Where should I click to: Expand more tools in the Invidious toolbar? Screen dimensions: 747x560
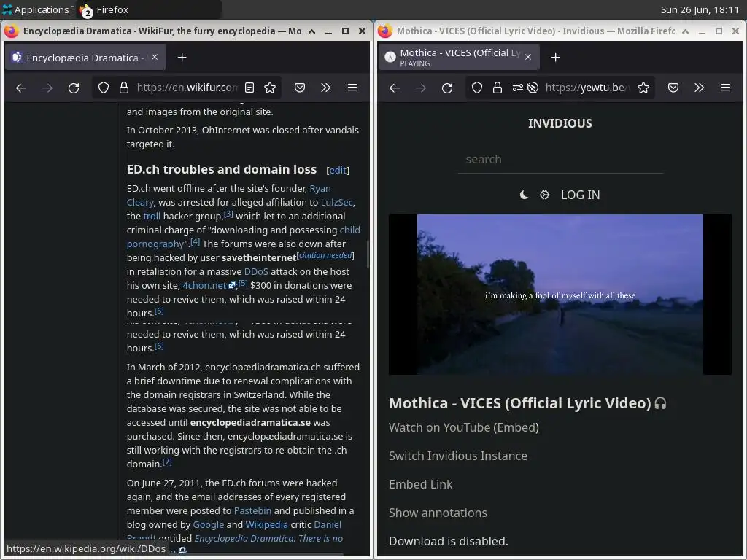tap(699, 87)
